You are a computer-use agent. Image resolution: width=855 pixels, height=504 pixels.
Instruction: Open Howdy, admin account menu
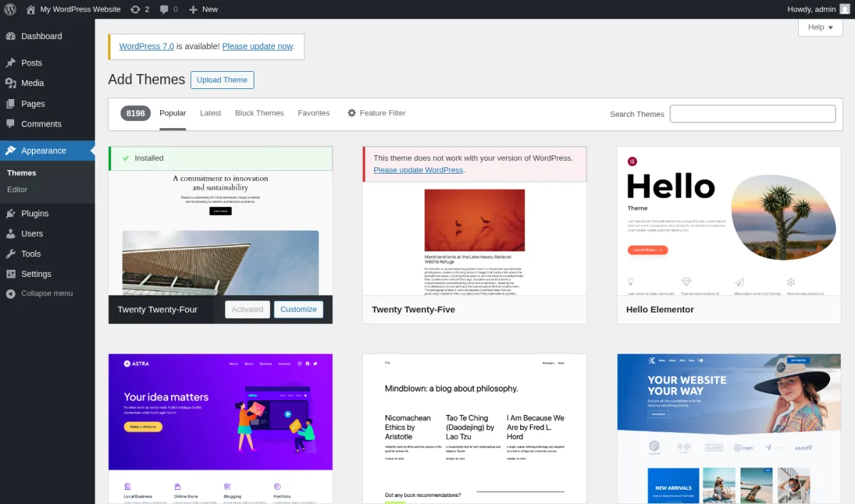point(819,9)
